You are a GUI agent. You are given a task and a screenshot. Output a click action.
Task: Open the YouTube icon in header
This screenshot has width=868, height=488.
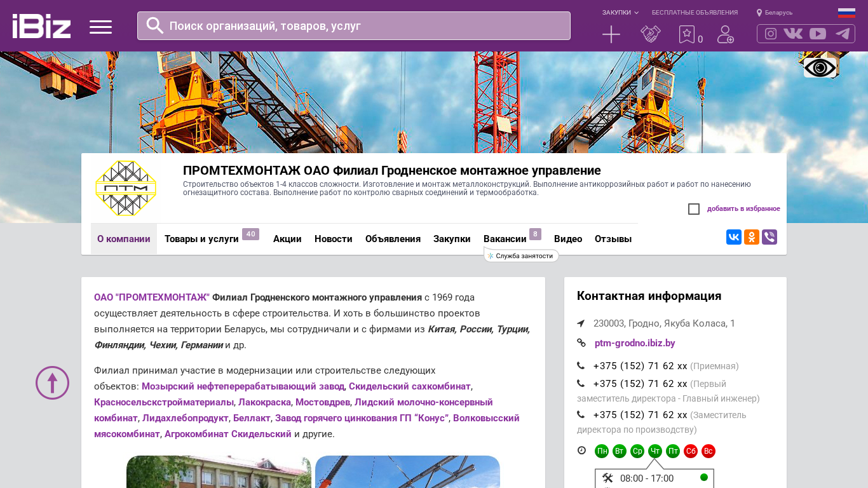coord(818,34)
